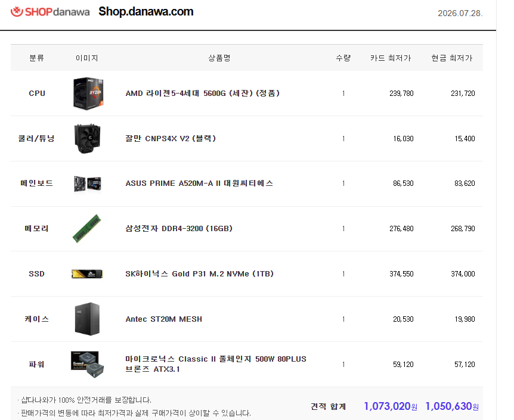Click the 현금 최저가 column header
This screenshot has width=514, height=420.
[452, 58]
